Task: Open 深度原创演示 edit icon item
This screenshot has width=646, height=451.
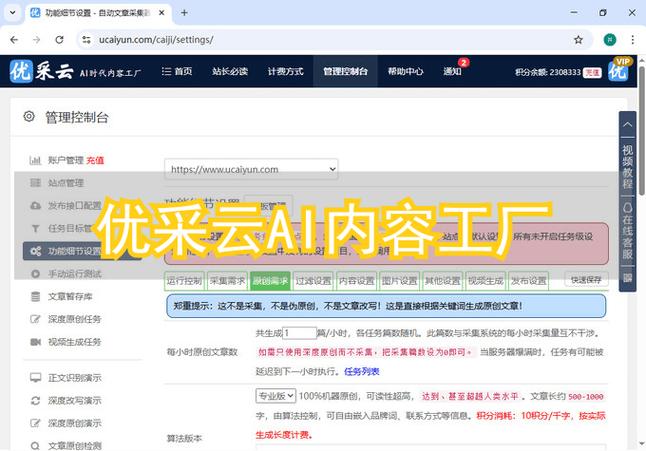Action: 66,423
